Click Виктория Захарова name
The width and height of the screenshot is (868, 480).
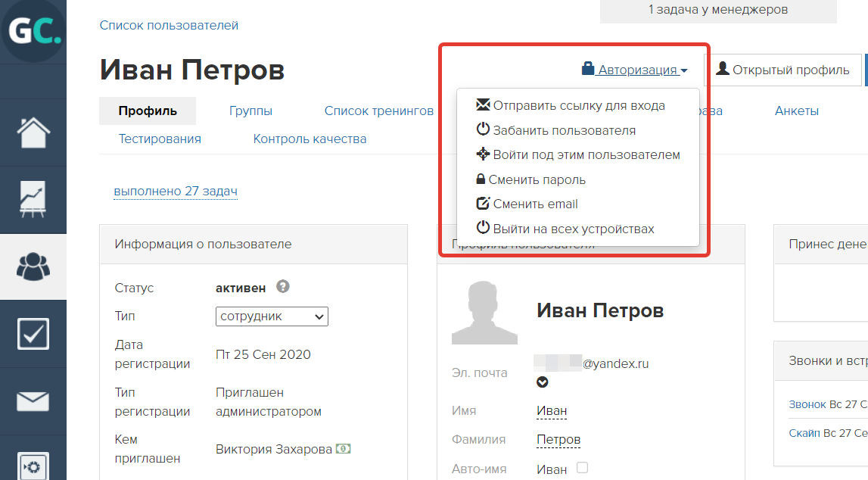pyautogui.click(x=274, y=449)
